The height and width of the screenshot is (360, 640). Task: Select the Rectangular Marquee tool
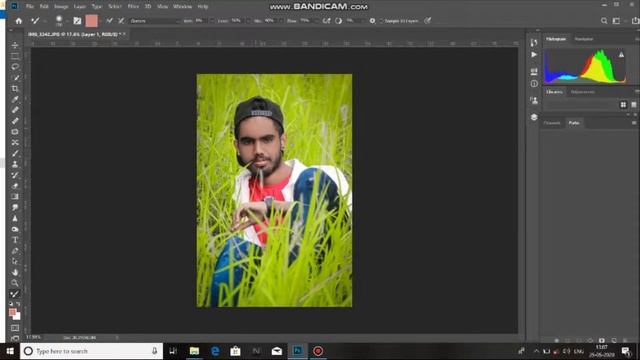click(x=15, y=56)
